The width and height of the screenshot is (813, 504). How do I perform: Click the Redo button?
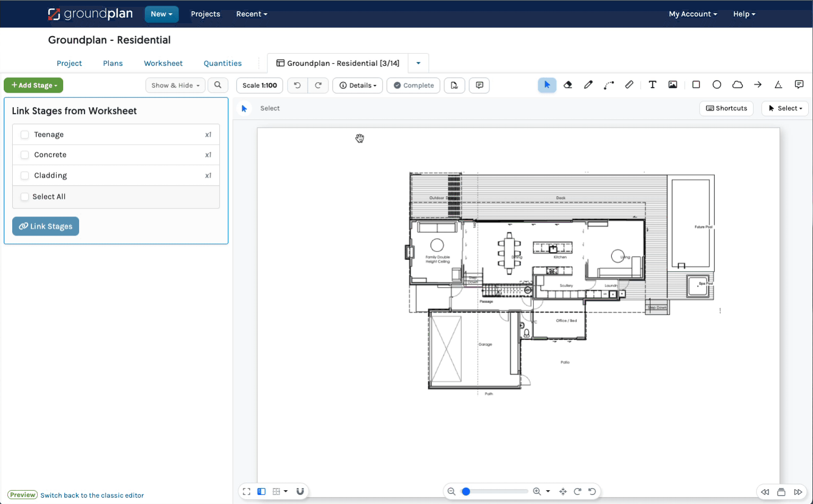[318, 85]
